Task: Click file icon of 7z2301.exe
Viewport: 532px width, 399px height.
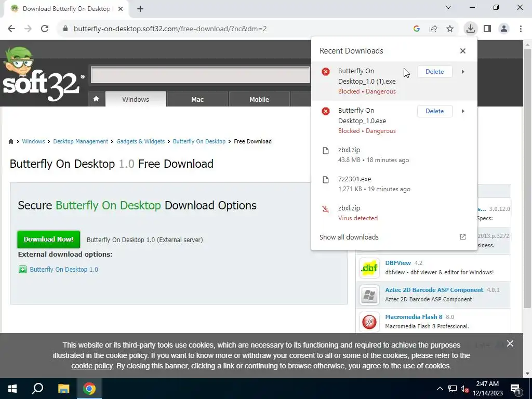Action: tap(326, 180)
